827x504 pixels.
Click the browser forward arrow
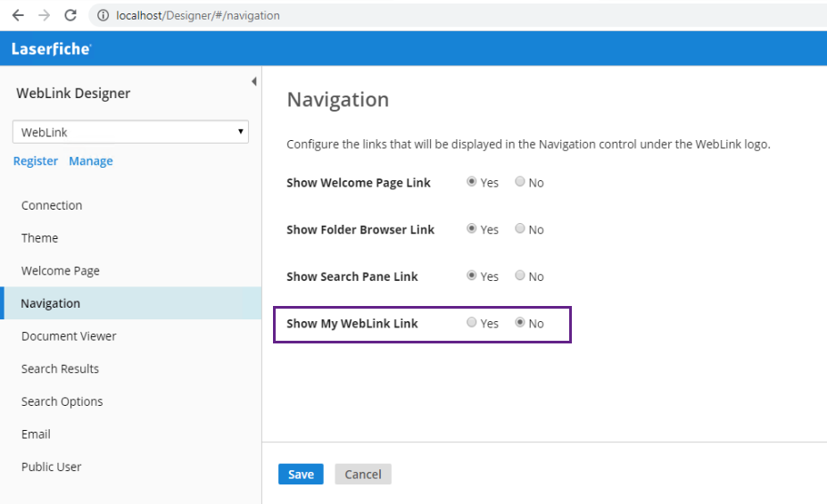click(45, 15)
